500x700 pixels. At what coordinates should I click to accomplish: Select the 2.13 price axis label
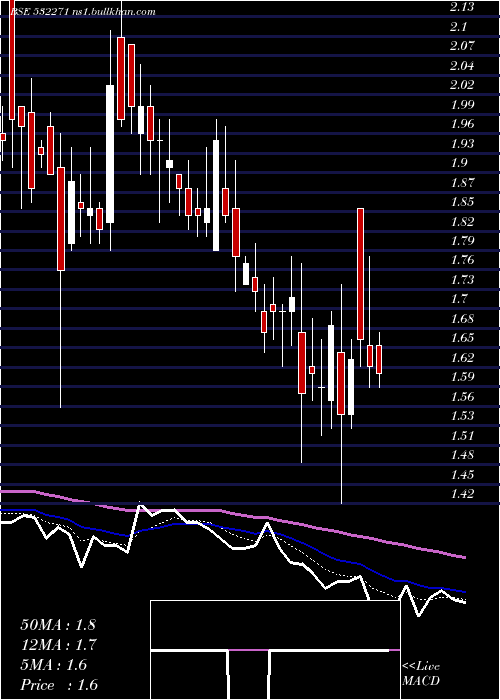pos(460,7)
